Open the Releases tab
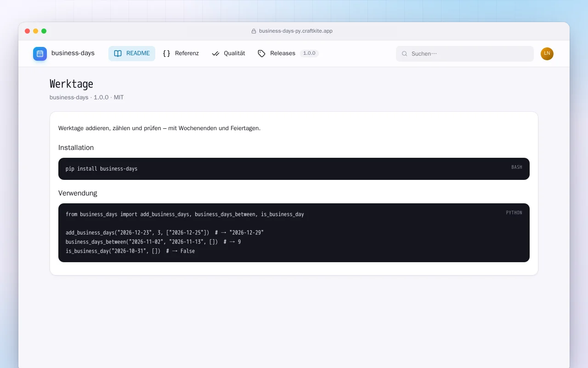This screenshot has height=368, width=588. [288, 53]
